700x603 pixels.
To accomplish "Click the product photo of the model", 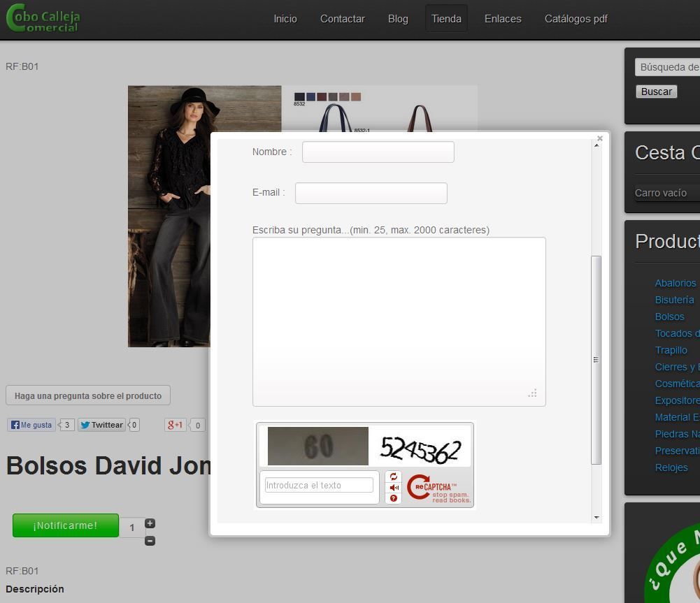I will tap(169, 217).
